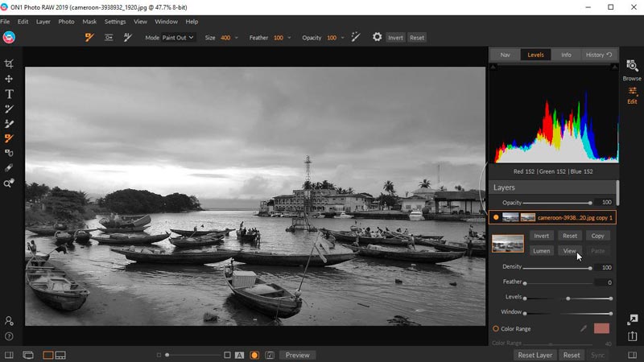Image resolution: width=644 pixels, height=362 pixels.
Task: Open the Mode Paint Out dropdown
Action: click(179, 38)
